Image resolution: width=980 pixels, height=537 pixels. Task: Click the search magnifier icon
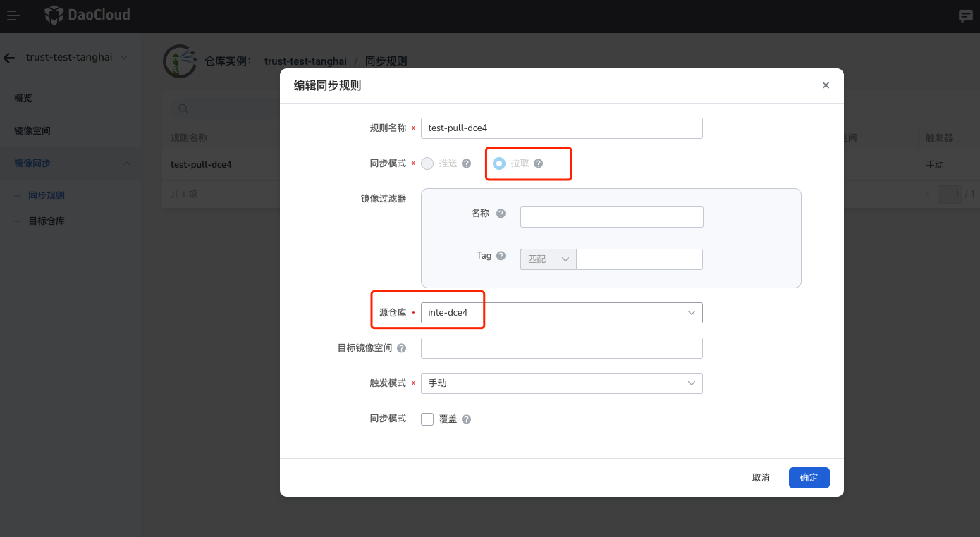183,108
